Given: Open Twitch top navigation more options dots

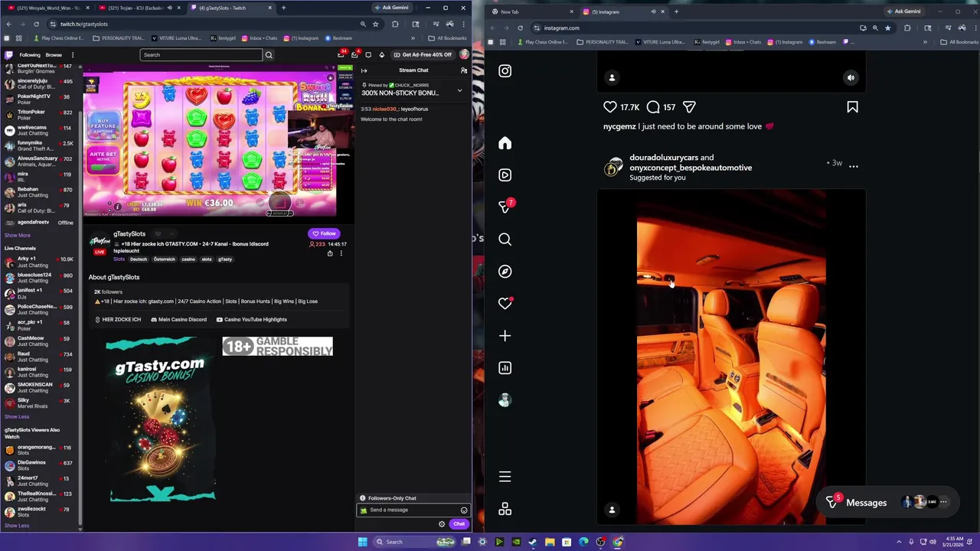Looking at the screenshot, I should (72, 55).
